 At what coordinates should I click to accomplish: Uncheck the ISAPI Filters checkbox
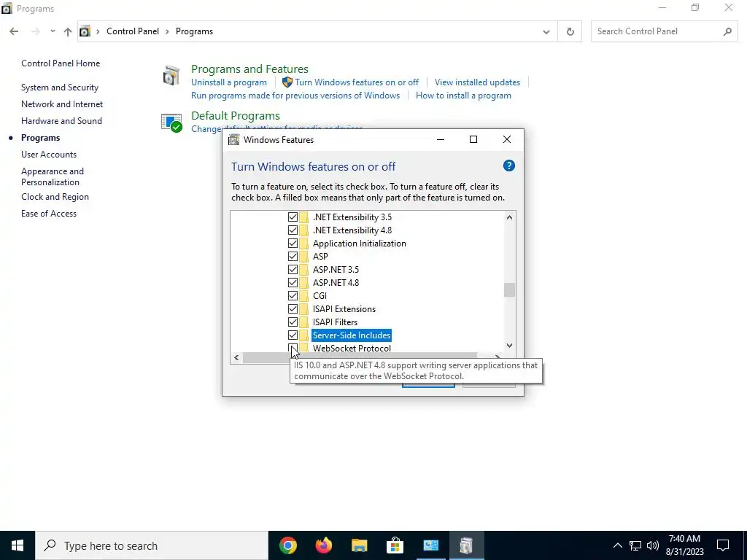[293, 322]
